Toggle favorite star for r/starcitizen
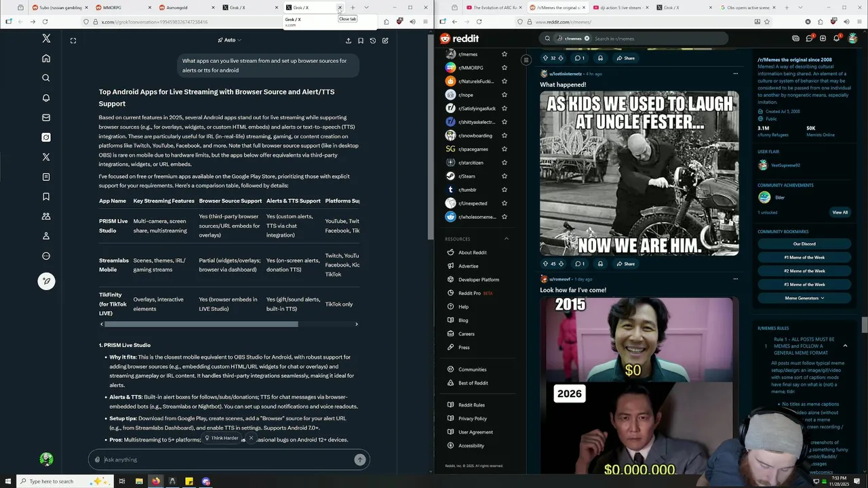 [x=504, y=163]
